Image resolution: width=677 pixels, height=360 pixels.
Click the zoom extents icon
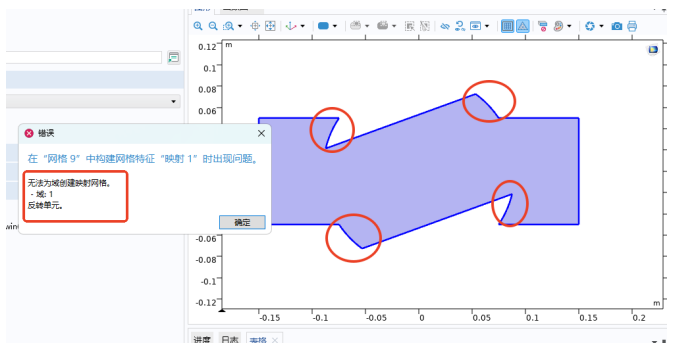pos(270,26)
